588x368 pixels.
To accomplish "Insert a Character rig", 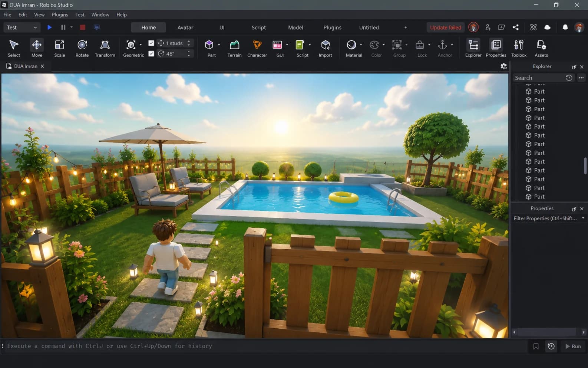I will coord(257,48).
